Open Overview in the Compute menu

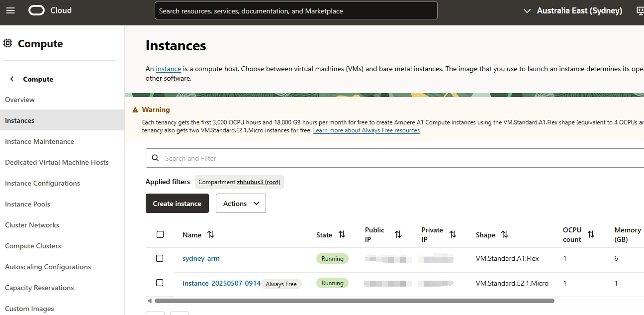point(20,100)
